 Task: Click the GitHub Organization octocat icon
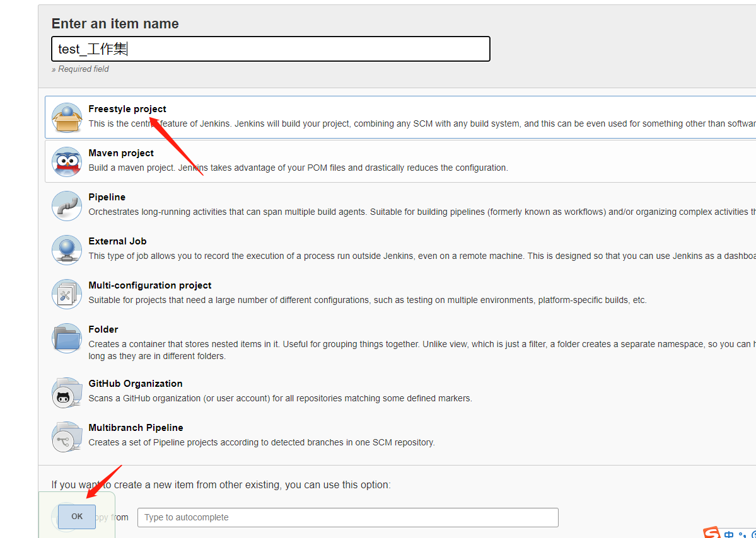pos(67,392)
